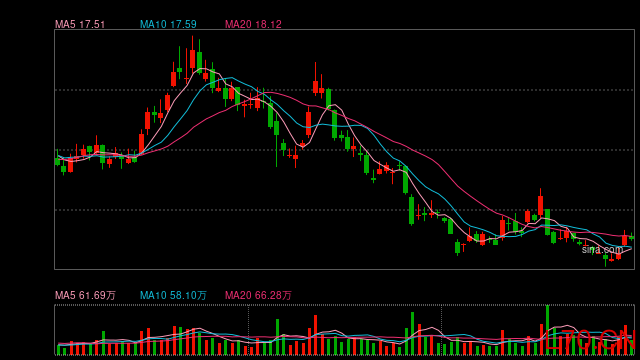Click the MA5 61.69万 volume label
The image size is (640, 360).
85,295
